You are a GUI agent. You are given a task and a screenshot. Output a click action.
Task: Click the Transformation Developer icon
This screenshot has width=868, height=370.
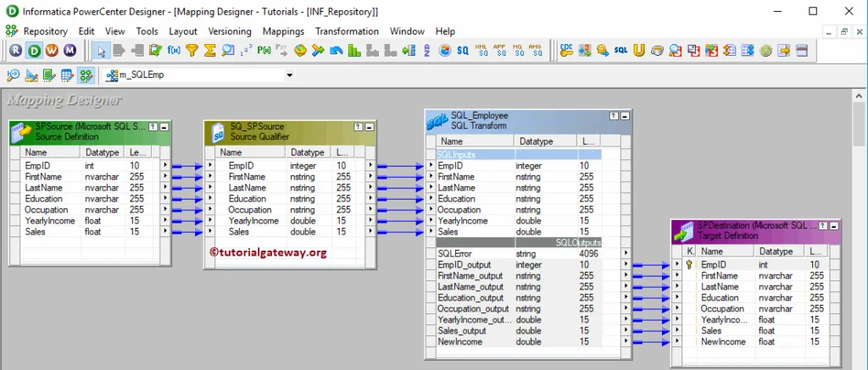pos(49,75)
